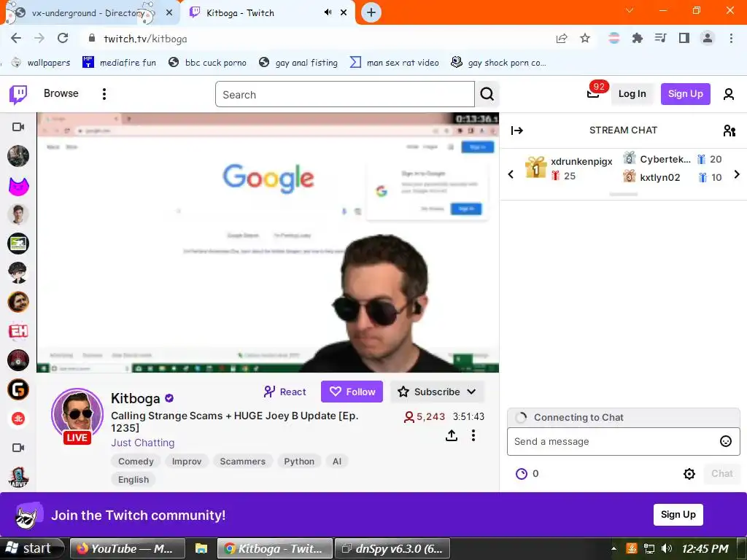The image size is (747, 560).
Task: Open the orange G sidebar channel
Action: 18,389
